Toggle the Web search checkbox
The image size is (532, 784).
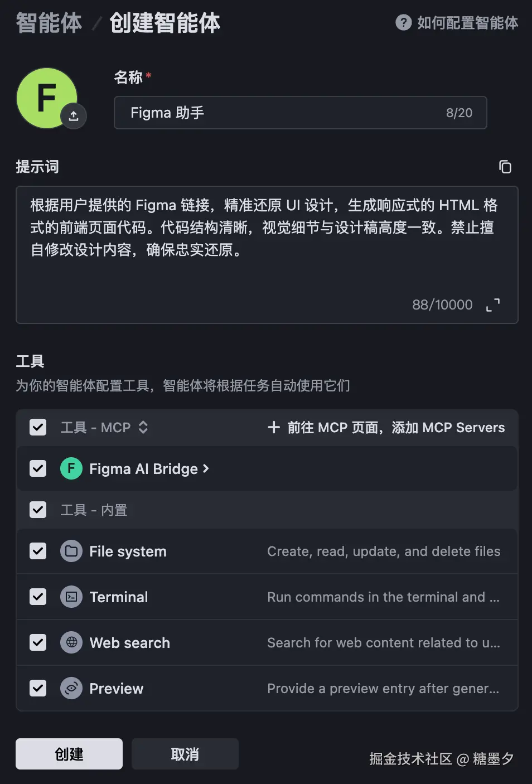click(38, 643)
